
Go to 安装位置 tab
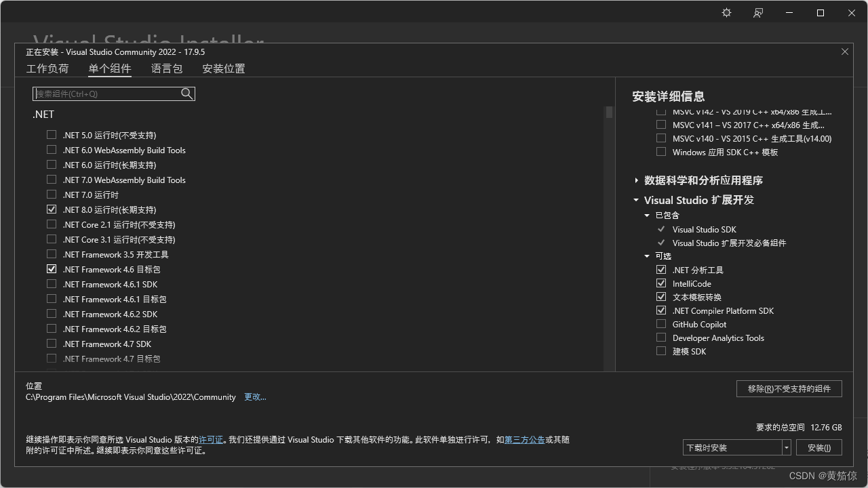tap(224, 68)
